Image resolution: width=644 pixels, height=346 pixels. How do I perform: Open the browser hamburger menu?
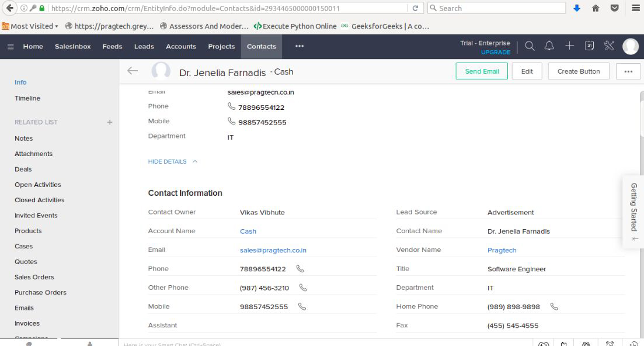[635, 8]
